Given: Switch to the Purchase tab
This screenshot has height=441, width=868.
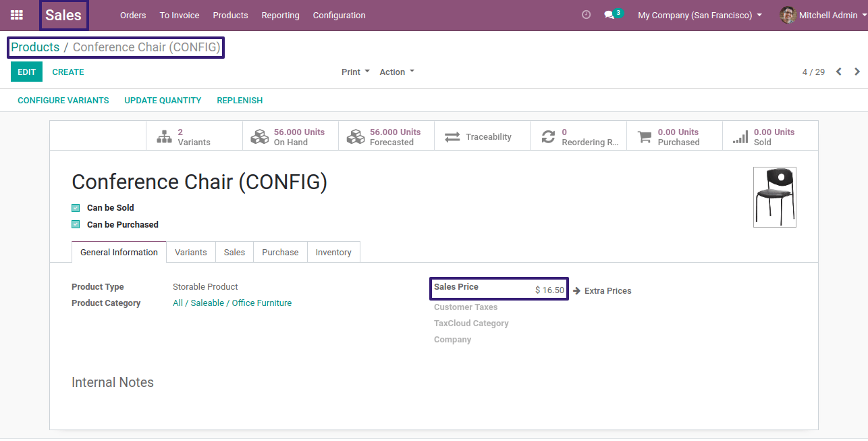Looking at the screenshot, I should pyautogui.click(x=280, y=252).
